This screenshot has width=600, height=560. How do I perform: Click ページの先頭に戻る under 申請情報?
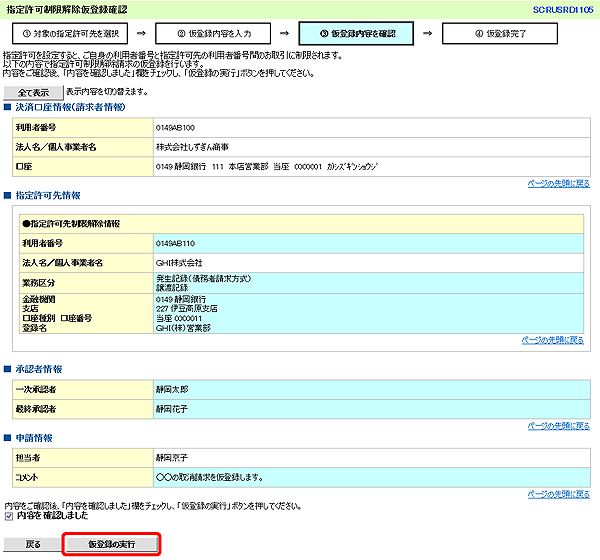pyautogui.click(x=558, y=494)
